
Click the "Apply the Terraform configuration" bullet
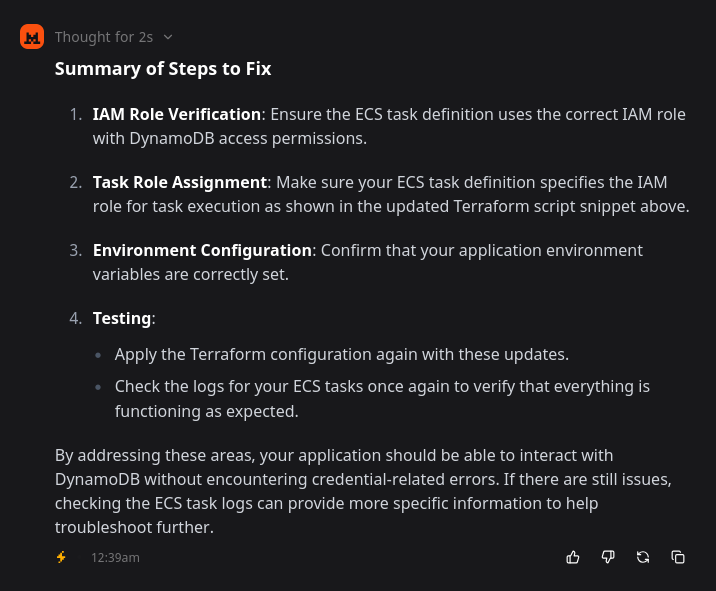click(342, 354)
